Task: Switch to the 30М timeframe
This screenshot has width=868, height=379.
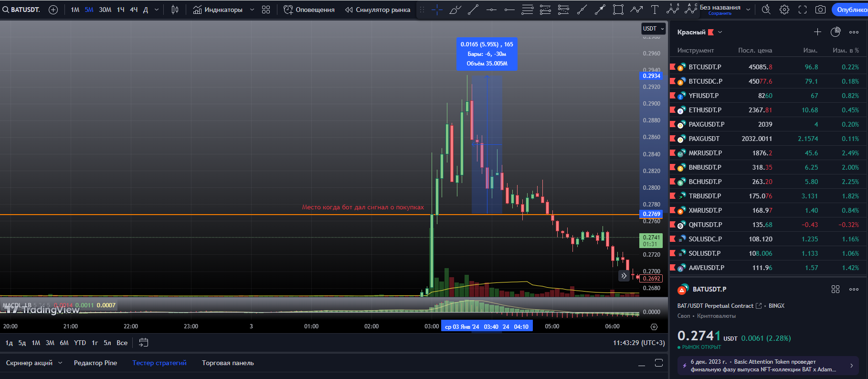Action: (x=105, y=10)
